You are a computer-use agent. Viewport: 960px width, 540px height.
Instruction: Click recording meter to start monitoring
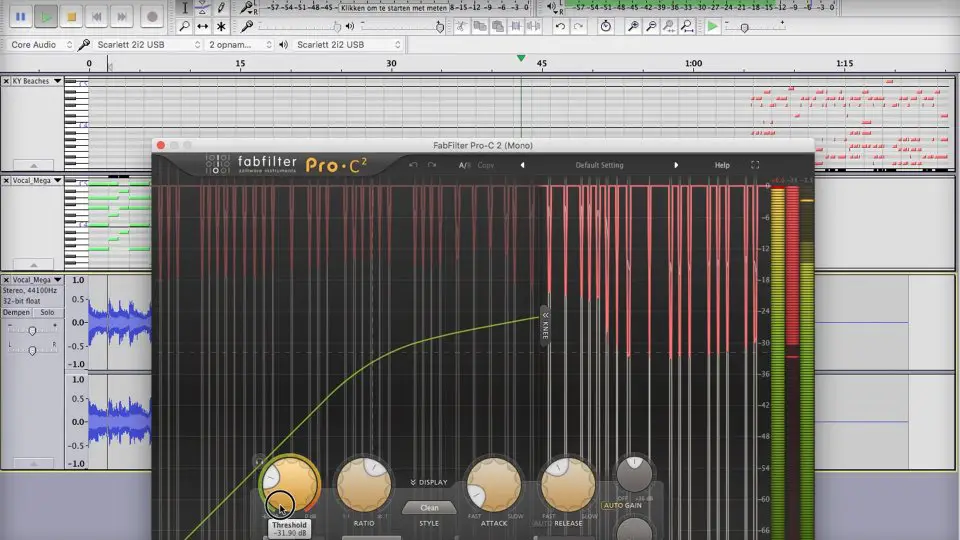click(394, 8)
